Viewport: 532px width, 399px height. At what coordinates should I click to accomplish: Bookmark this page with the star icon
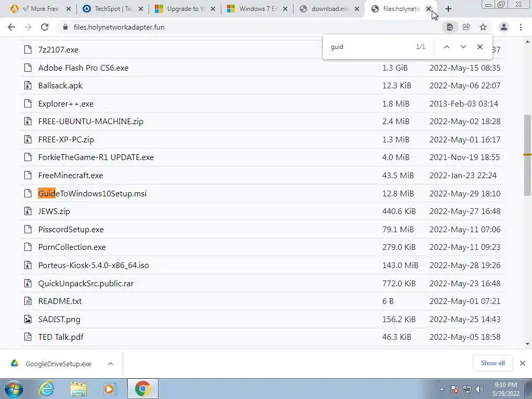(483, 27)
